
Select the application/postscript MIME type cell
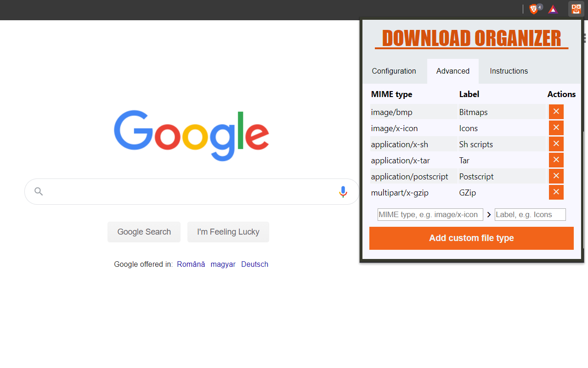pos(413,176)
